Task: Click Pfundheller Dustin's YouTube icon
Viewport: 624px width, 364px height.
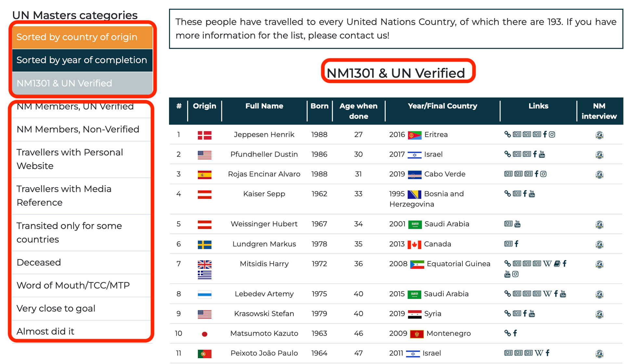Action: (542, 154)
